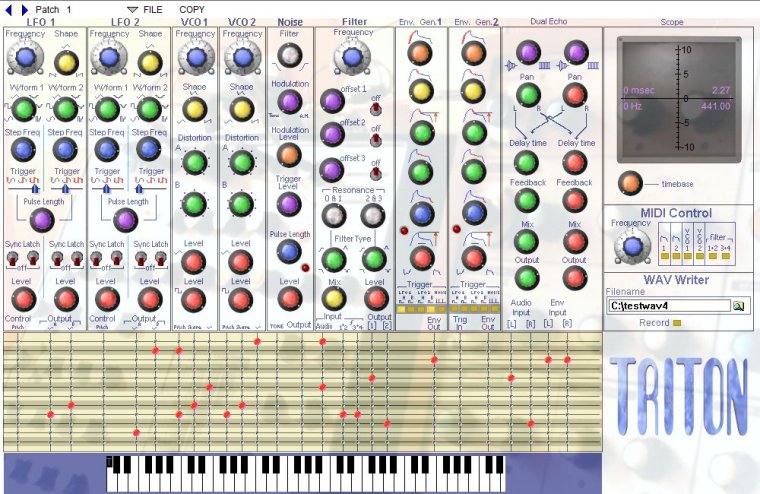This screenshot has height=494, width=760.
Task: Click the Patch label in top bar
Action: 47,9
